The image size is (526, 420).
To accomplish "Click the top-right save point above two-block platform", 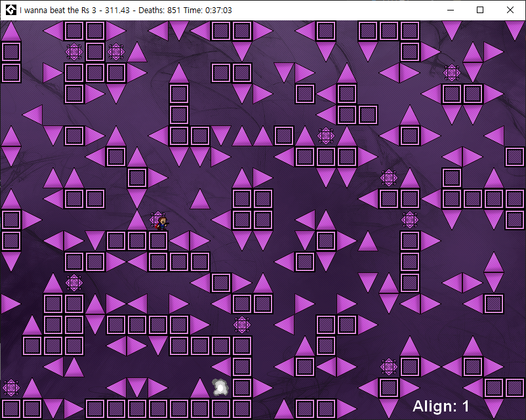I will pos(452,73).
